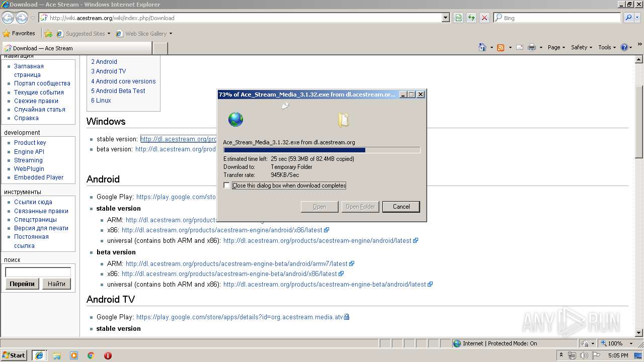Open Свежие правки sidebar link
Image resolution: width=644 pixels, height=362 pixels.
tap(36, 101)
